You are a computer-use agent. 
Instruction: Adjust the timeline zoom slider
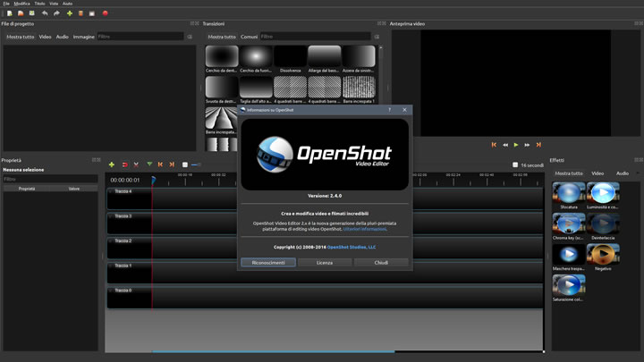195,164
